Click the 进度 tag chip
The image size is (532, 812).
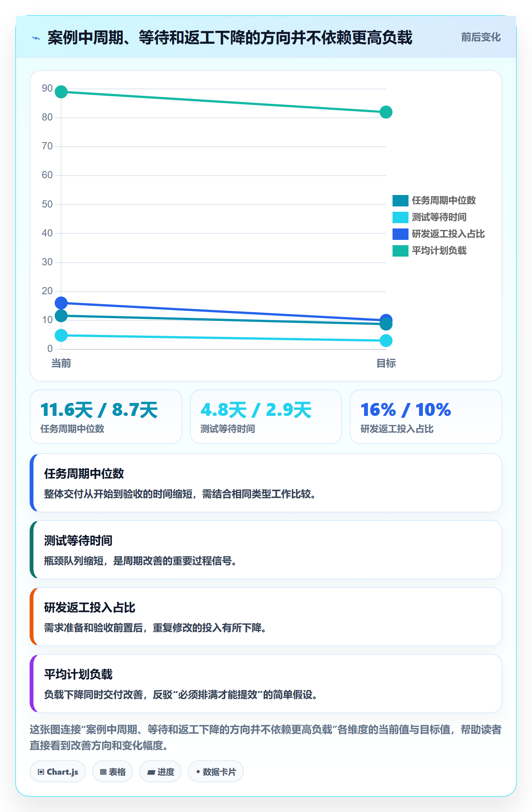(160, 771)
